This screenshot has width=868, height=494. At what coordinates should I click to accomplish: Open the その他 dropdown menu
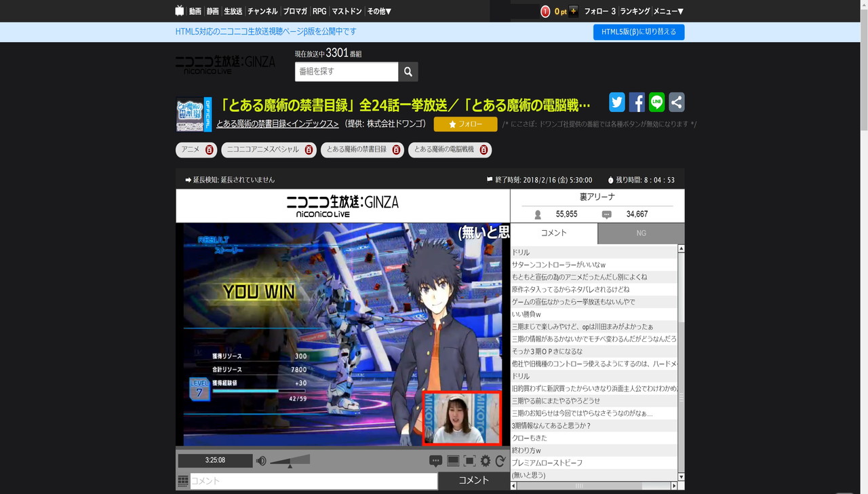379,12
